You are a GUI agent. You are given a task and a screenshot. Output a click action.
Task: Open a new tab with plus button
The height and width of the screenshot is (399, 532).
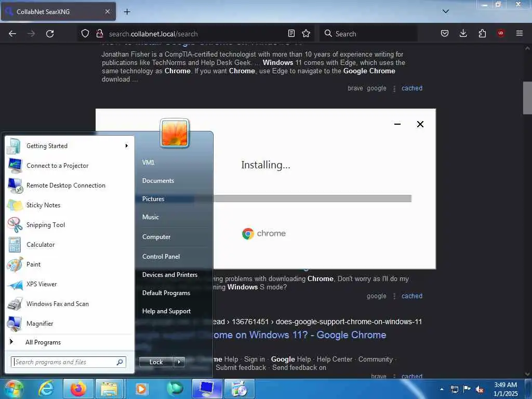[x=127, y=12]
